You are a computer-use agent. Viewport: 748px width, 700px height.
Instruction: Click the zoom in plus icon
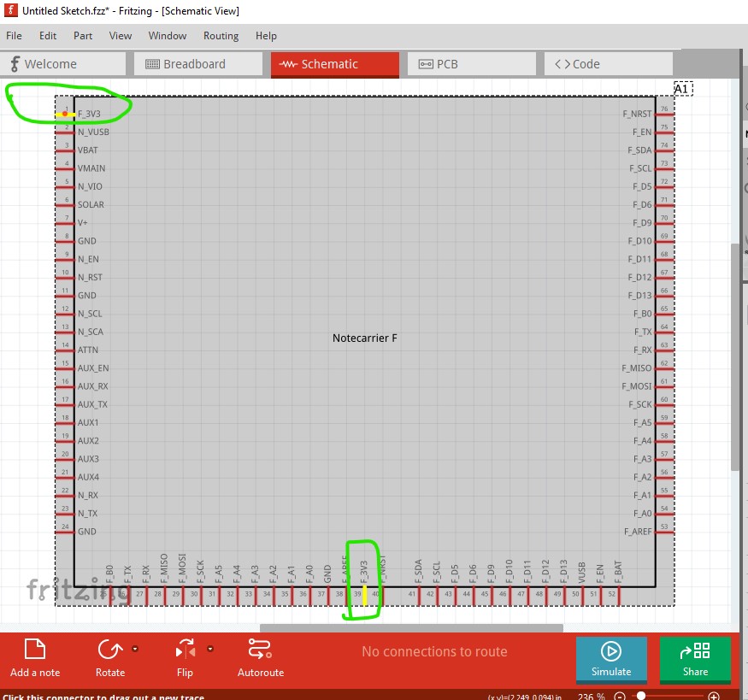[x=714, y=697]
